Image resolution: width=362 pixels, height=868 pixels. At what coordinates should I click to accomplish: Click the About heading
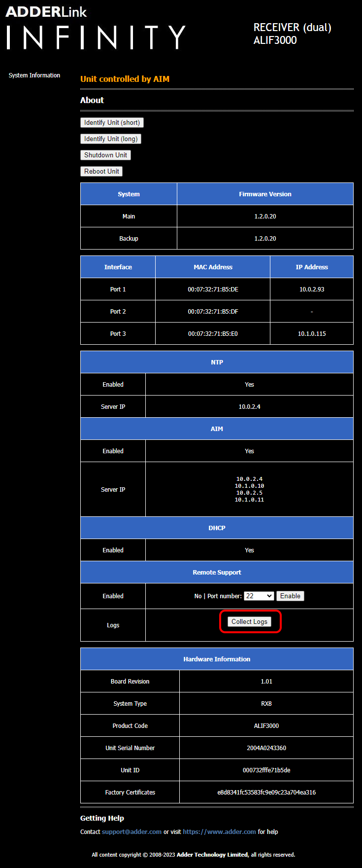click(92, 100)
